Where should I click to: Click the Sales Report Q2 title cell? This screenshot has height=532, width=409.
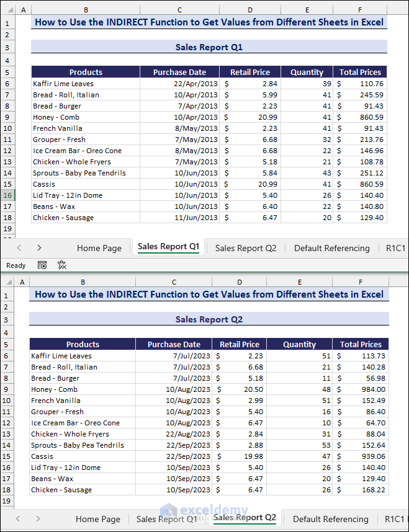click(209, 319)
